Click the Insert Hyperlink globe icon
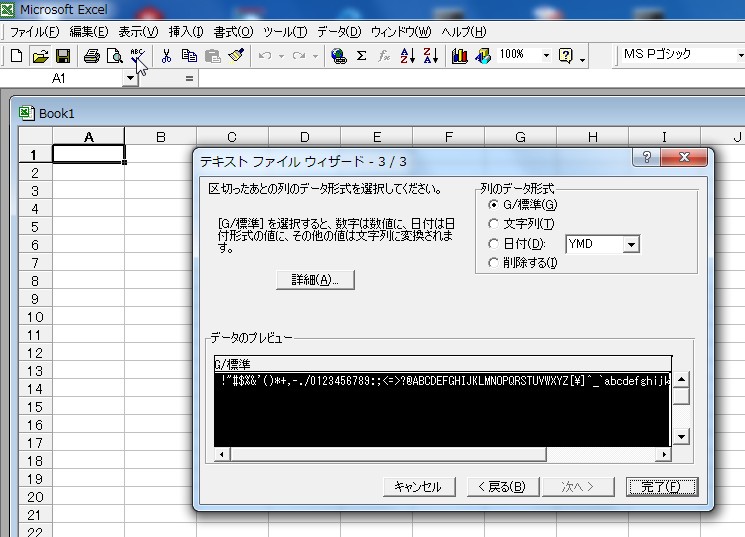The width and height of the screenshot is (745, 537). click(338, 56)
